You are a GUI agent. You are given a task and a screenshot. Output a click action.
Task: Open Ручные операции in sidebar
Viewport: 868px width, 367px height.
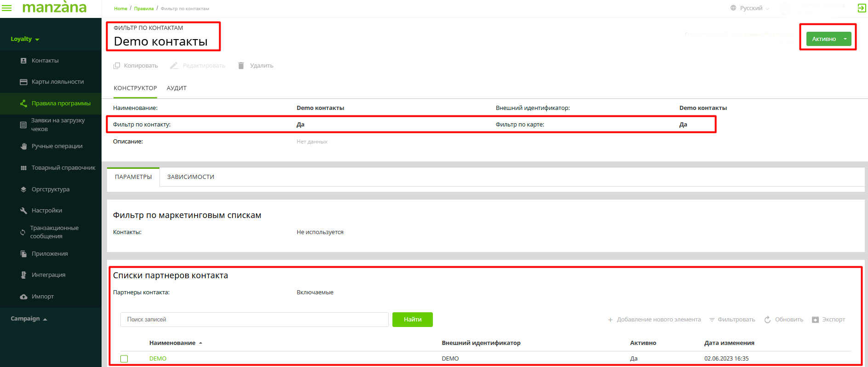click(57, 146)
